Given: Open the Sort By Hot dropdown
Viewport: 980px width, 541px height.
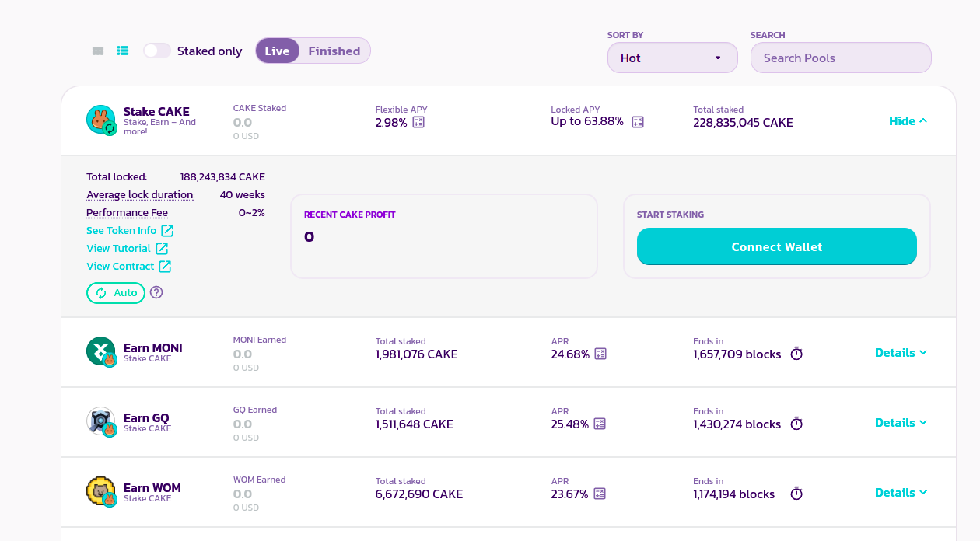Looking at the screenshot, I should tap(672, 58).
